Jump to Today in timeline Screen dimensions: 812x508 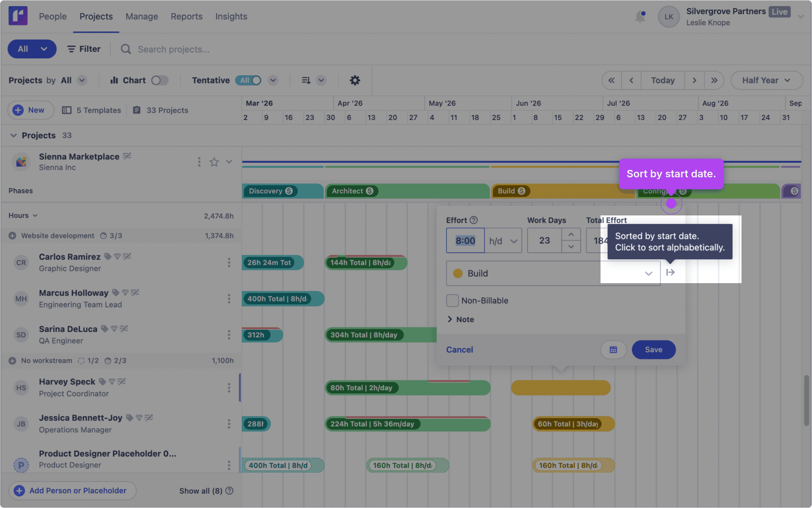point(663,80)
